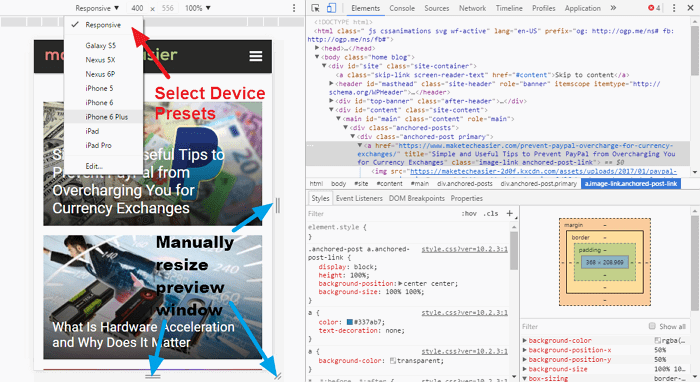Select the inspect element picker icon
This screenshot has width=700, height=382.
(x=315, y=8)
